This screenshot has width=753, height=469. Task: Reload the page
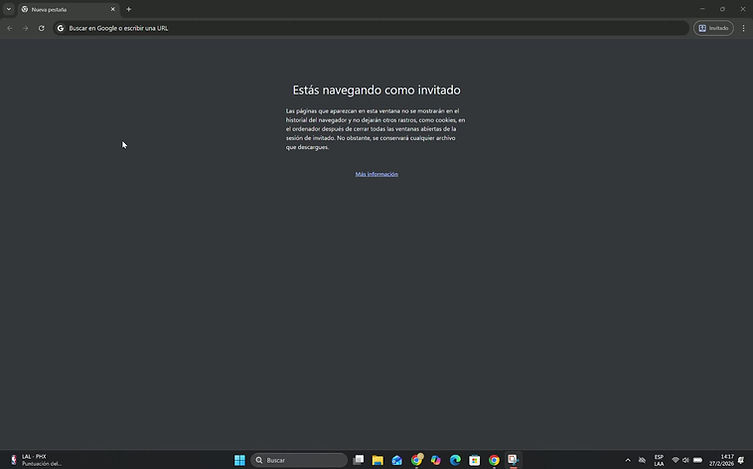41,28
